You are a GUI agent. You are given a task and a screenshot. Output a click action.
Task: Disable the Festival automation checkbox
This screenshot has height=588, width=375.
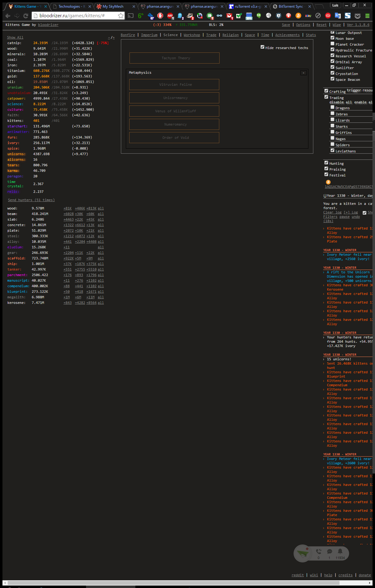[326, 175]
